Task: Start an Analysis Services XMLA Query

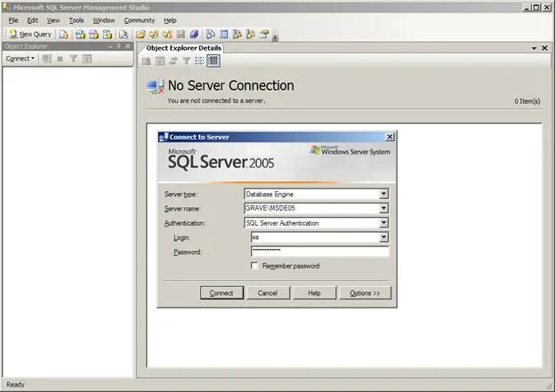Action: point(108,35)
